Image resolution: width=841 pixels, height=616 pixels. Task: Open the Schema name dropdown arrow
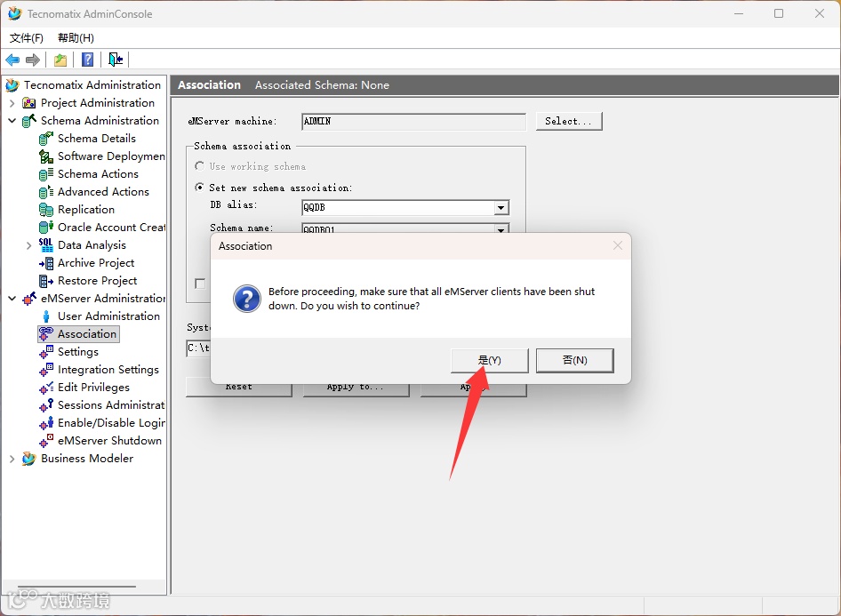[501, 229]
